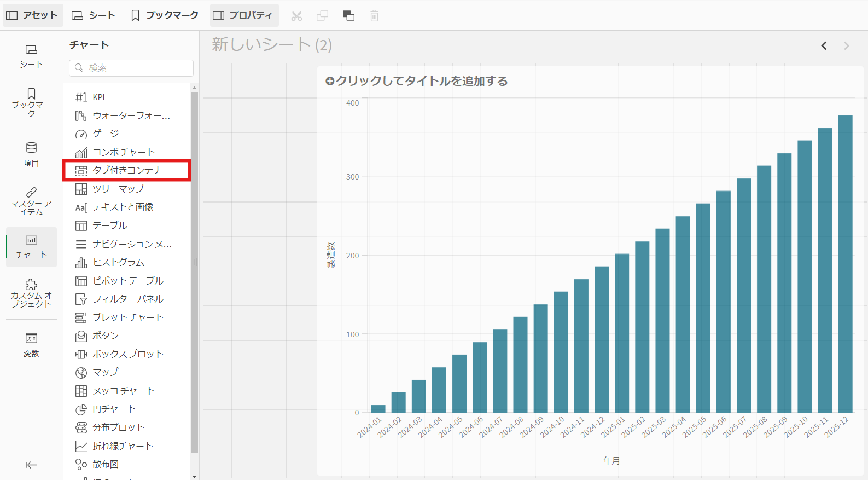Image resolution: width=868 pixels, height=480 pixels.
Task: Click the asset panel resize handle
Action: coord(196,262)
